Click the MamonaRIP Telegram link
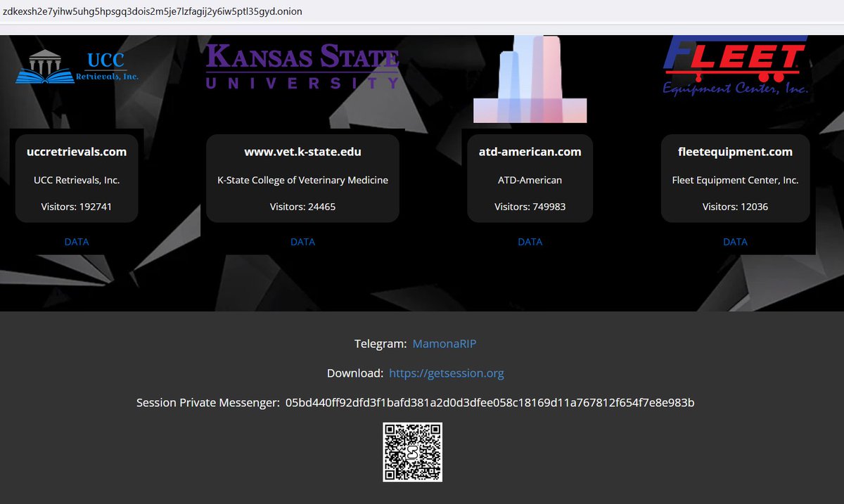Image resolution: width=844 pixels, height=504 pixels. tap(445, 344)
